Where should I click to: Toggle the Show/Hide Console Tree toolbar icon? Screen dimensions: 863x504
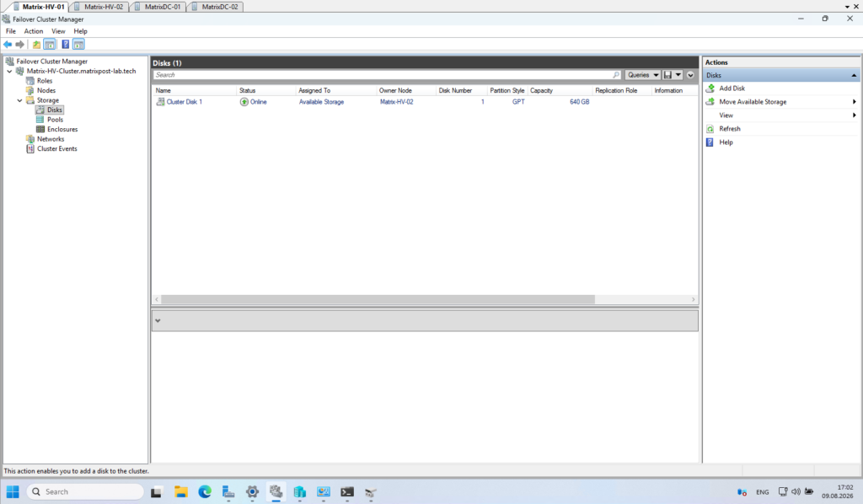[x=50, y=45]
